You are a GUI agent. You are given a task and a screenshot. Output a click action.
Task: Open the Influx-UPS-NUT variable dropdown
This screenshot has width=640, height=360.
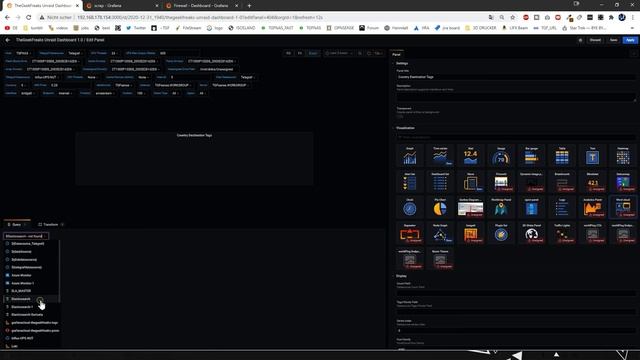[47, 77]
